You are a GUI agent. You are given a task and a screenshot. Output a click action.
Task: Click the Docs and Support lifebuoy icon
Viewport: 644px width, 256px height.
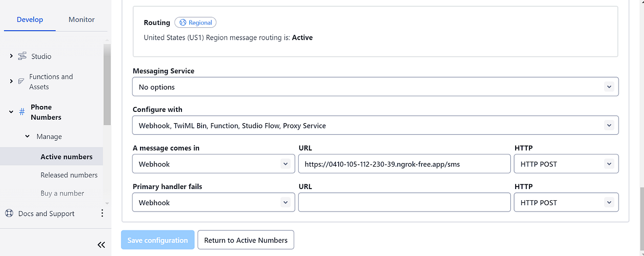9,213
